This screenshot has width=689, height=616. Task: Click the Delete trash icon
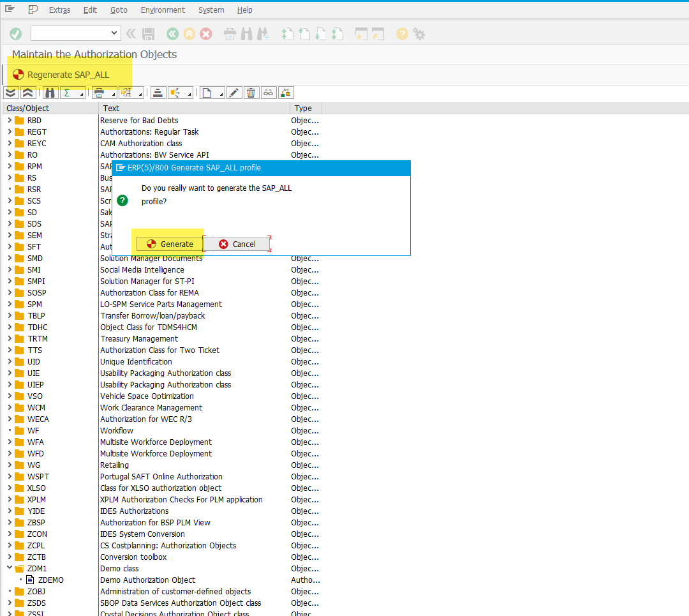pyautogui.click(x=251, y=93)
